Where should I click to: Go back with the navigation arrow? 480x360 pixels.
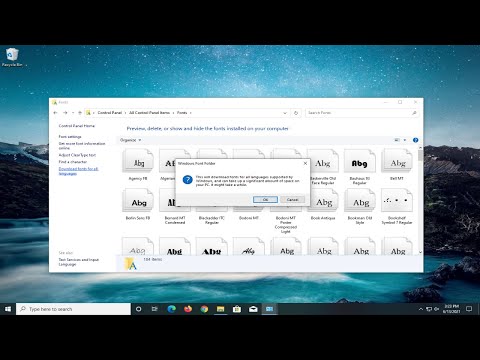[55, 113]
